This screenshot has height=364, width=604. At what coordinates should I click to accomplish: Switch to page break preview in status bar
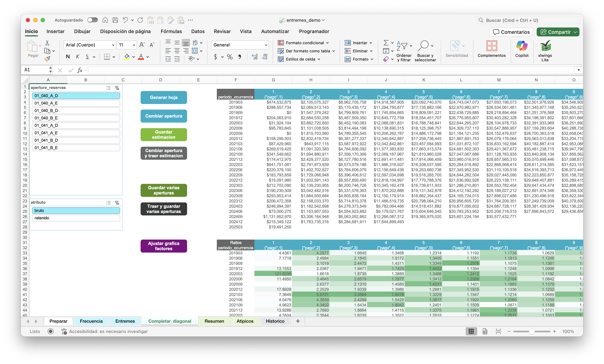[x=498, y=331]
